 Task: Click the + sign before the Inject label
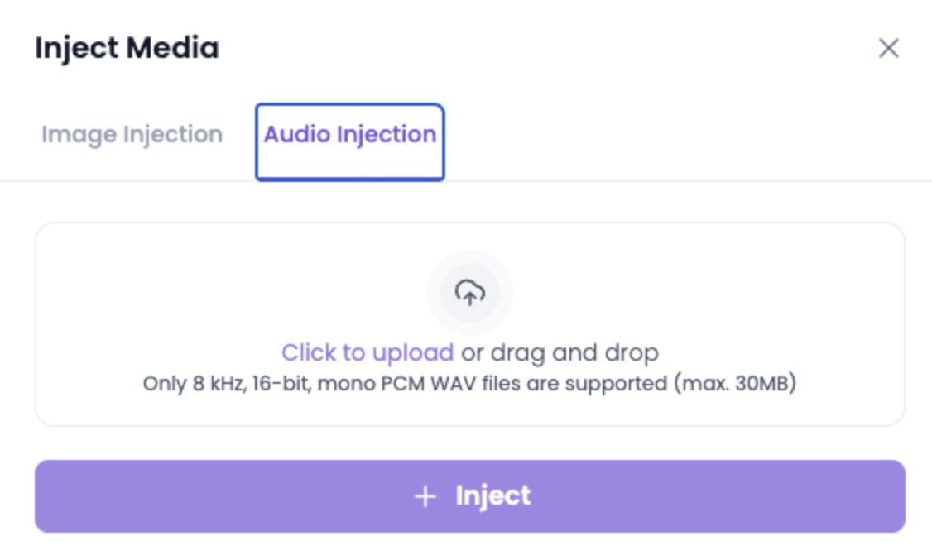click(425, 495)
